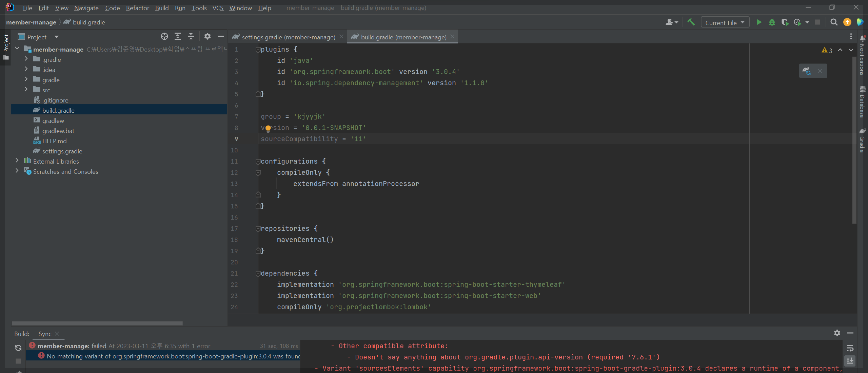Viewport: 868px width, 373px height.
Task: Open Search Everywhere magnifier icon
Action: tap(834, 22)
